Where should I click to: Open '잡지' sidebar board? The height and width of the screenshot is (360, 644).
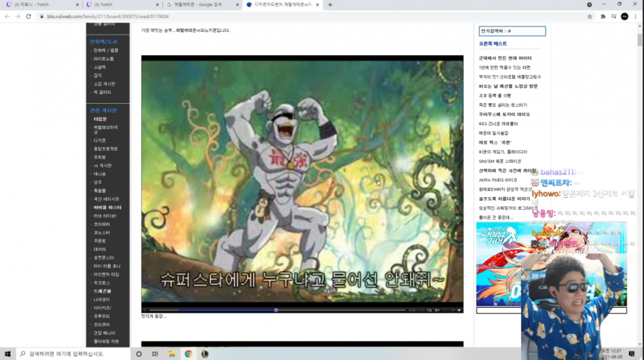pos(97,75)
